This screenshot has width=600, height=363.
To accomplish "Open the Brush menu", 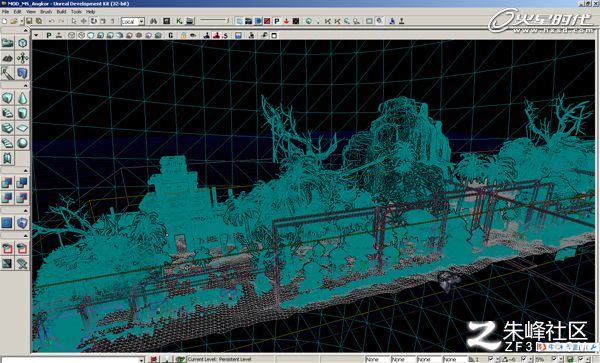I will [x=46, y=12].
